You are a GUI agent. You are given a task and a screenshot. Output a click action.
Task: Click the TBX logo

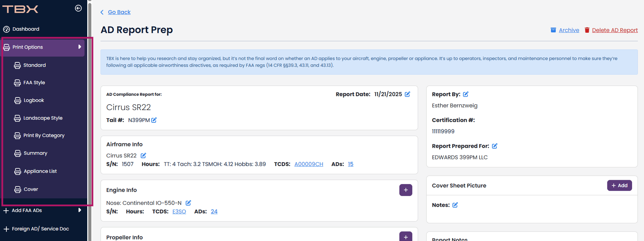point(20,9)
